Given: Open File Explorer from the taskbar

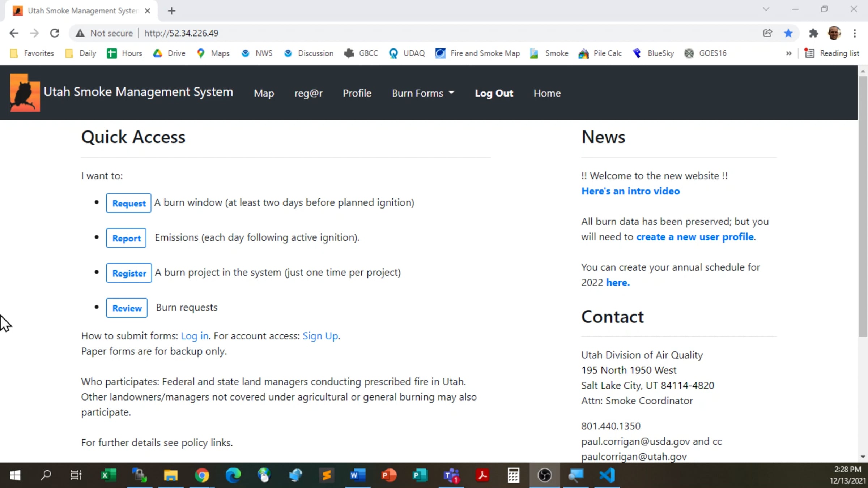Looking at the screenshot, I should pos(171,475).
